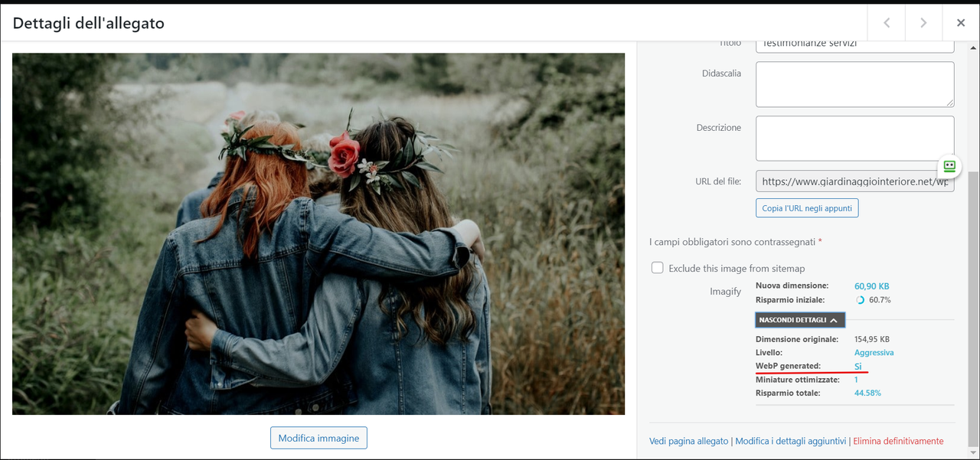
Task: Close the attachment details dialog
Action: [x=961, y=23]
